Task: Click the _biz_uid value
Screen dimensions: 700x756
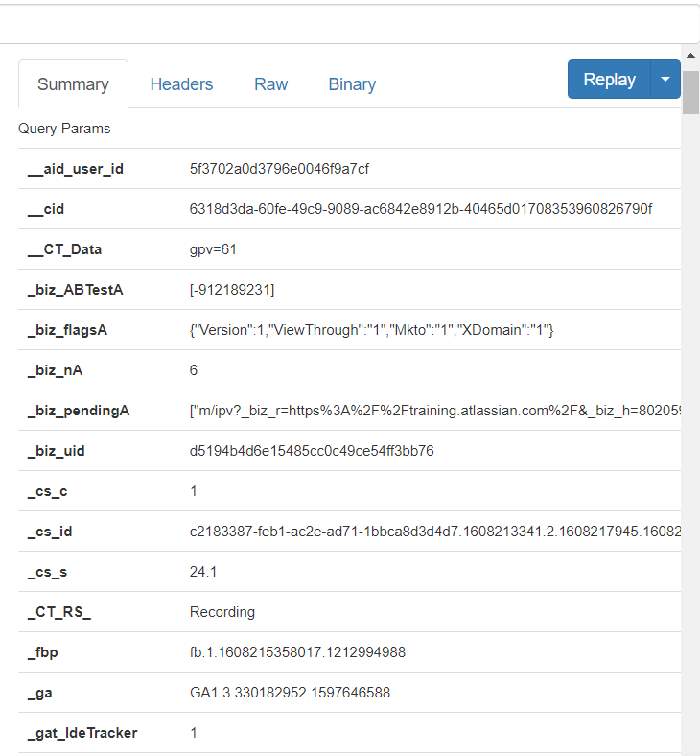Action: [x=312, y=451]
